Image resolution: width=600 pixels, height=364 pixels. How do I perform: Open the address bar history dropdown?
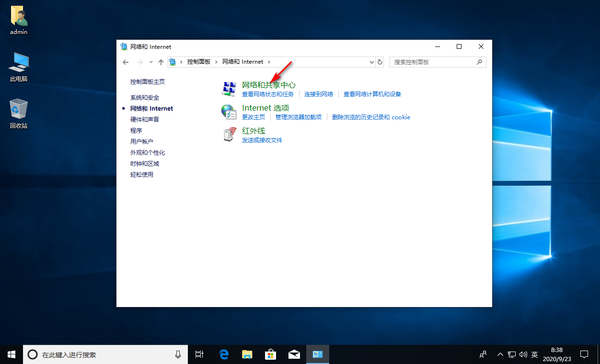coord(371,62)
